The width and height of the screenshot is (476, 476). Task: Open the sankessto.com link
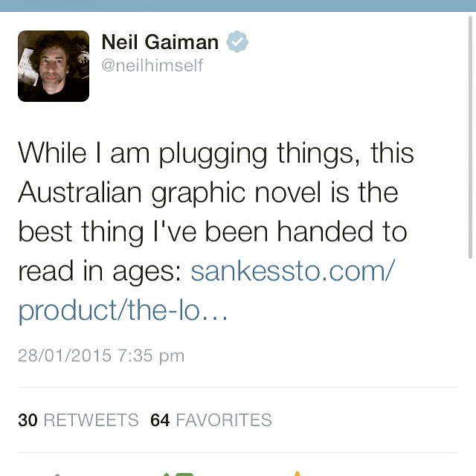[292, 271]
